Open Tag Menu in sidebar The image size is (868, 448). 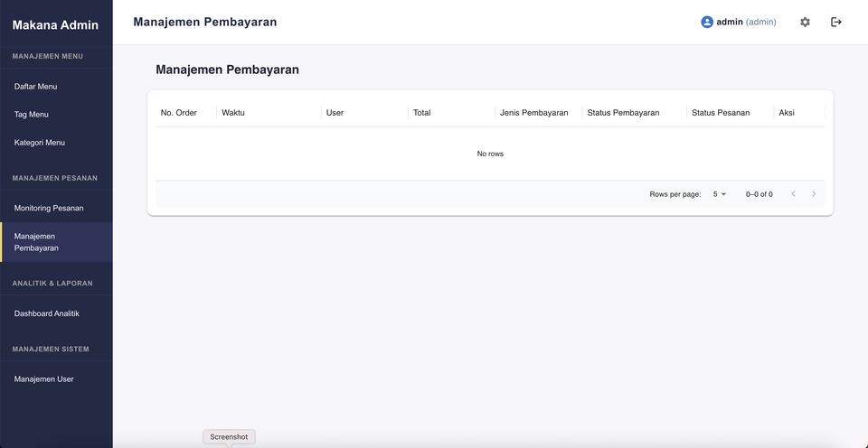pos(32,115)
